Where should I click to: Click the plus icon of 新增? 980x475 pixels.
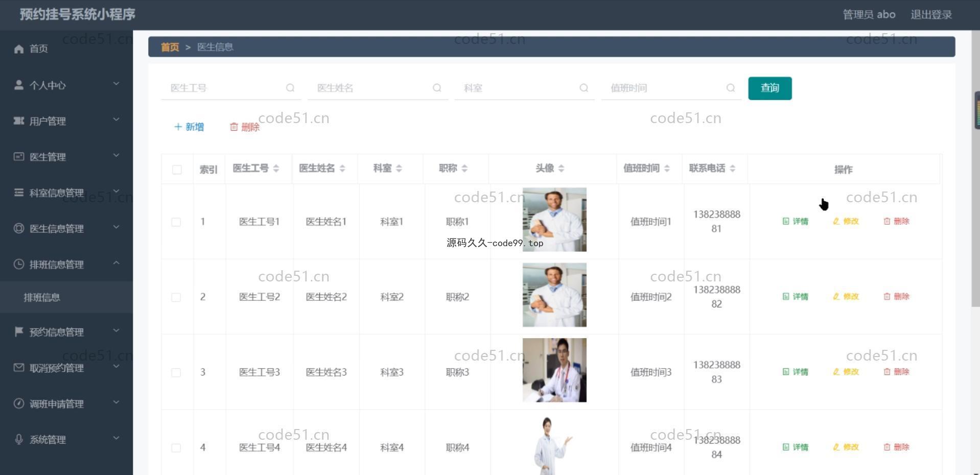point(178,127)
